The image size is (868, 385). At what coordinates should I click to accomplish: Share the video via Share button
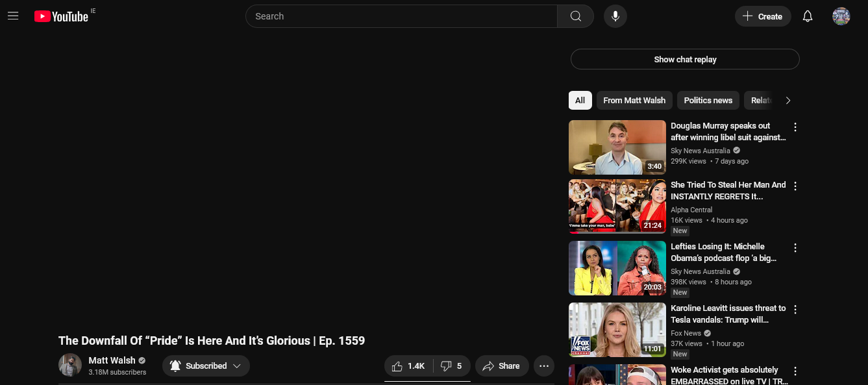(502, 366)
